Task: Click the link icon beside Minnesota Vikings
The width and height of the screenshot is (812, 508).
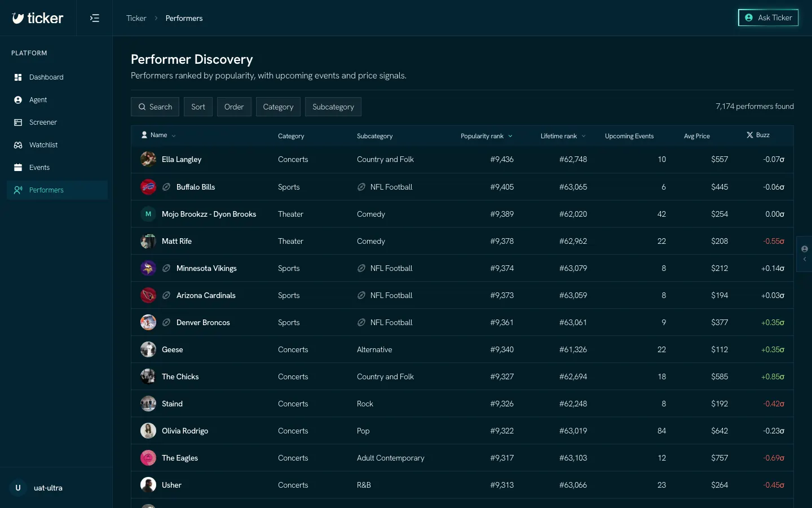Action: point(166,268)
